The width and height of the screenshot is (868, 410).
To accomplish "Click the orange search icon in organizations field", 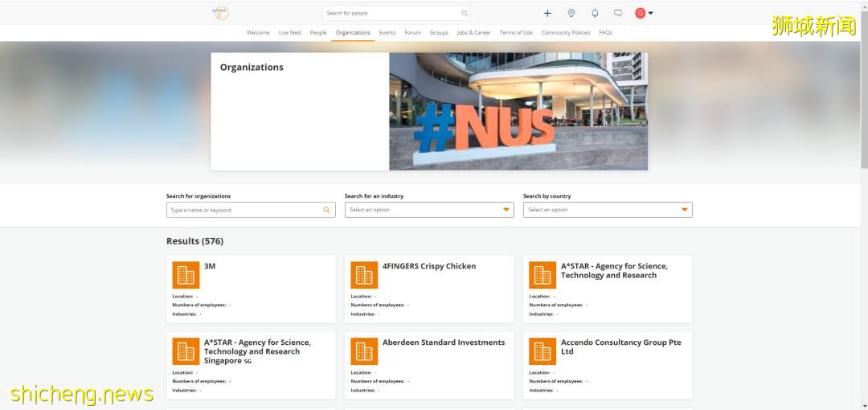I will click(x=326, y=210).
